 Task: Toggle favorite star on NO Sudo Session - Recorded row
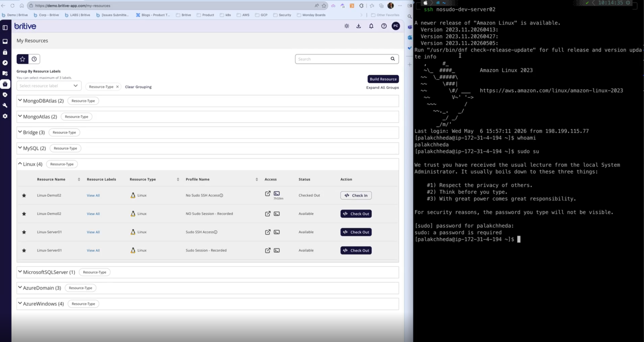[24, 214]
